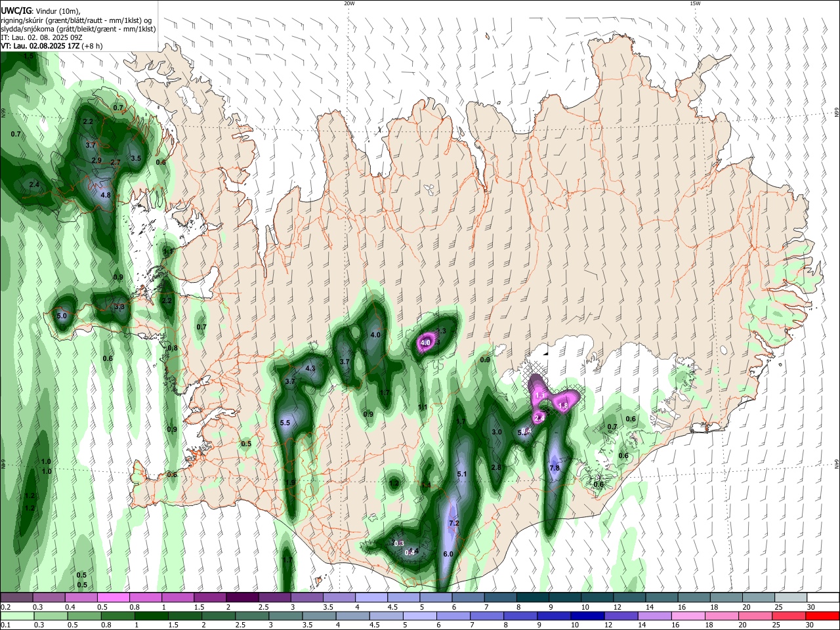Select the pale green 0.1 swatch in lower legend
The height and width of the screenshot is (630, 840).
[16, 616]
